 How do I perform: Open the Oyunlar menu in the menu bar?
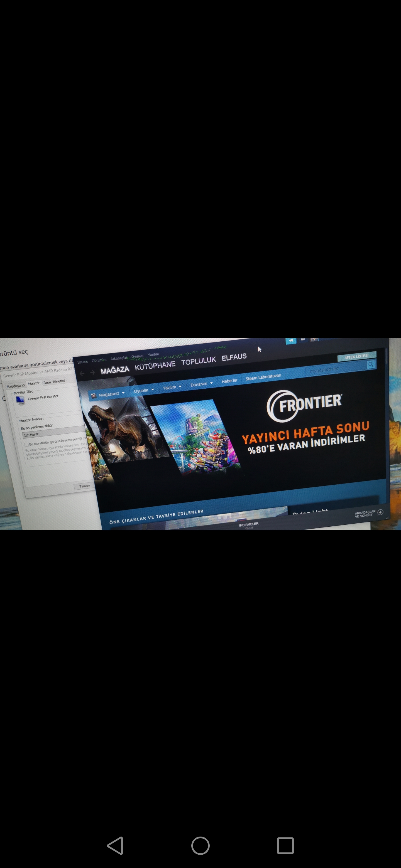coord(137,356)
